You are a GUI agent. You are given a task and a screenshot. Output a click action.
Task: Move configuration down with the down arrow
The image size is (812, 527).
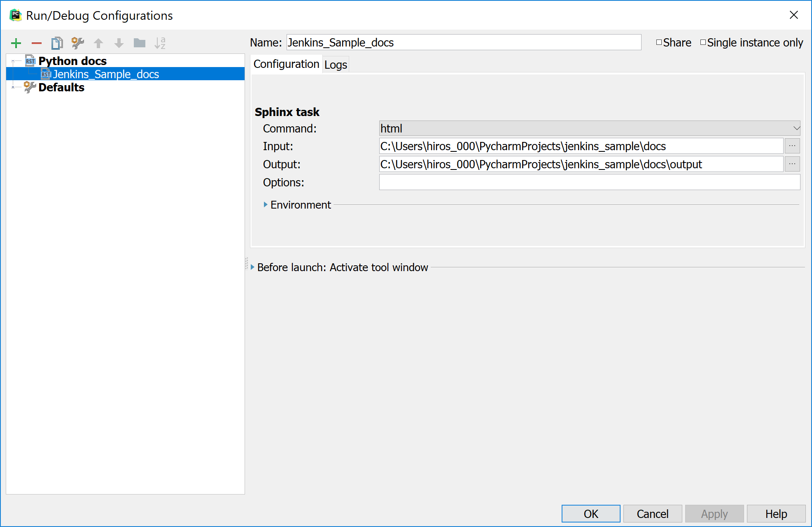pyautogui.click(x=119, y=43)
